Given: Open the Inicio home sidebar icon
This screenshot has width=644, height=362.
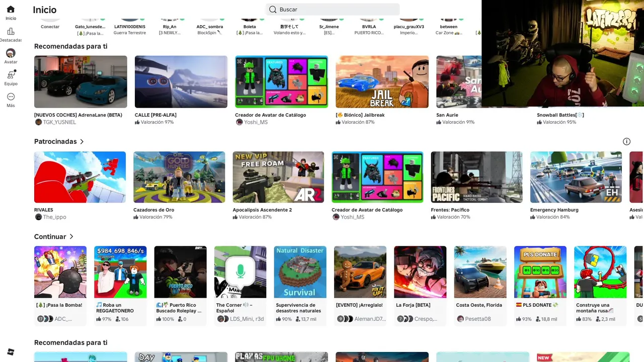Looking at the screenshot, I should coord(11,10).
